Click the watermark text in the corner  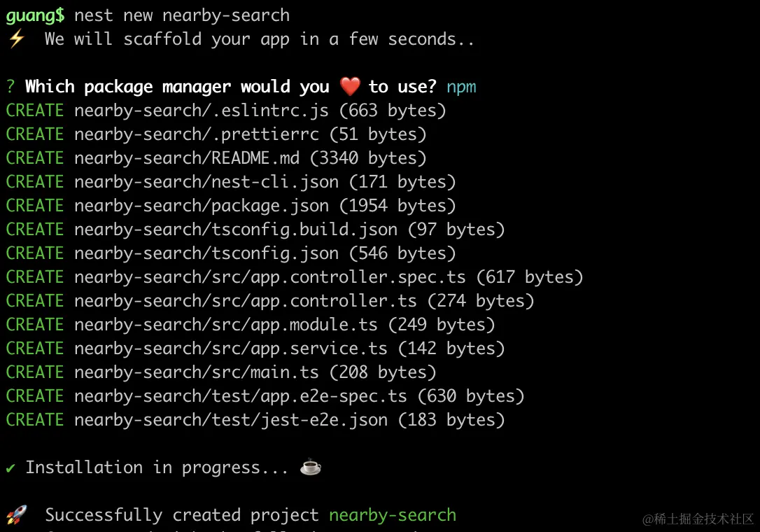coord(698,519)
